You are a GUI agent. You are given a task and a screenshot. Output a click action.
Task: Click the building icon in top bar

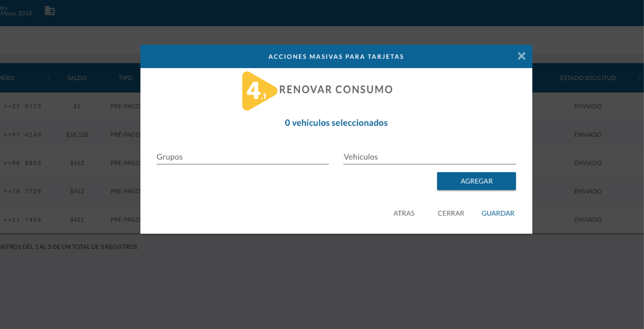point(50,10)
